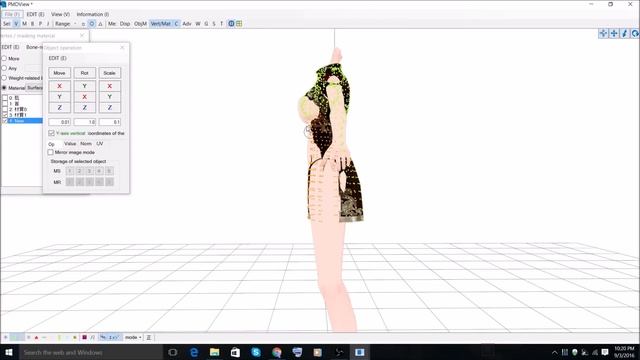
Task: Toggle checkbox for material 2
Action: 5,109
